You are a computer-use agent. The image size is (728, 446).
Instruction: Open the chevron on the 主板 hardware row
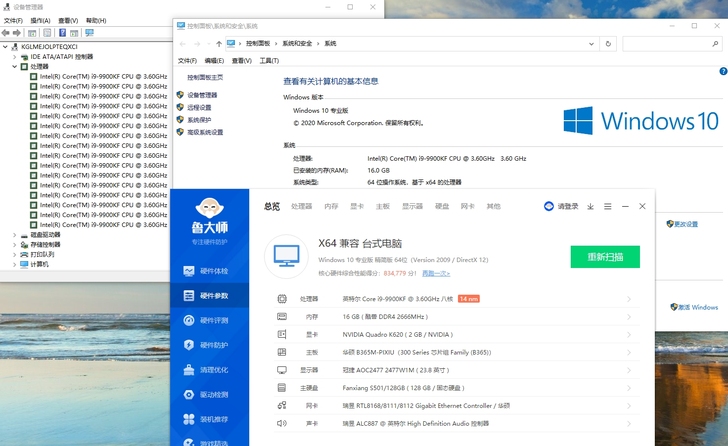629,353
